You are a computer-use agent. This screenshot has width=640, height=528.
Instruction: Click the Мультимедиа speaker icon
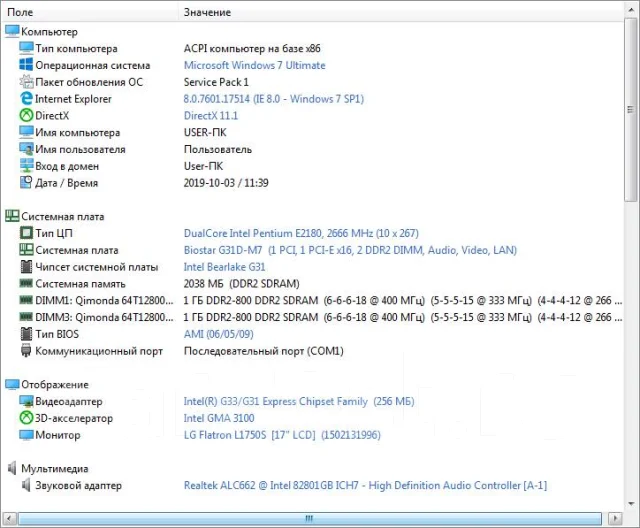pyautogui.click(x=12, y=468)
